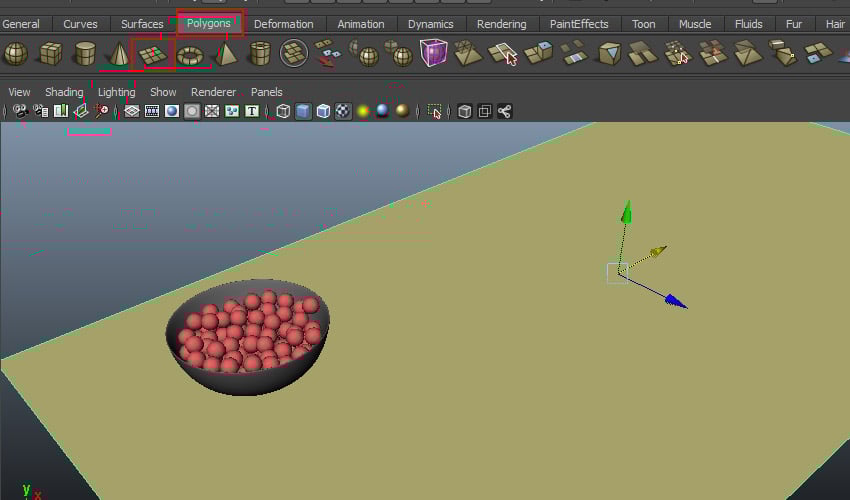This screenshot has height=500, width=850.
Task: Create a polygon cube from the shelf
Action: click(x=50, y=54)
